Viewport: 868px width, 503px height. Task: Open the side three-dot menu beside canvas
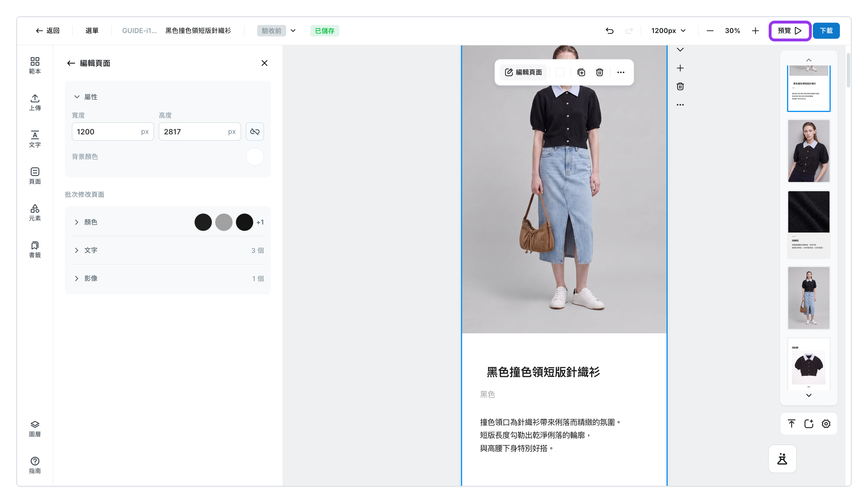(680, 105)
